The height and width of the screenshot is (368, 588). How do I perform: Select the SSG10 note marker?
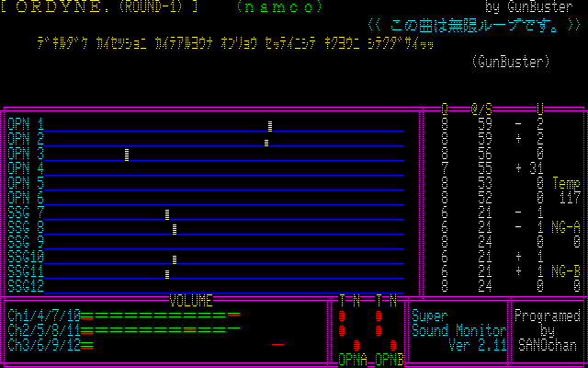click(x=175, y=259)
